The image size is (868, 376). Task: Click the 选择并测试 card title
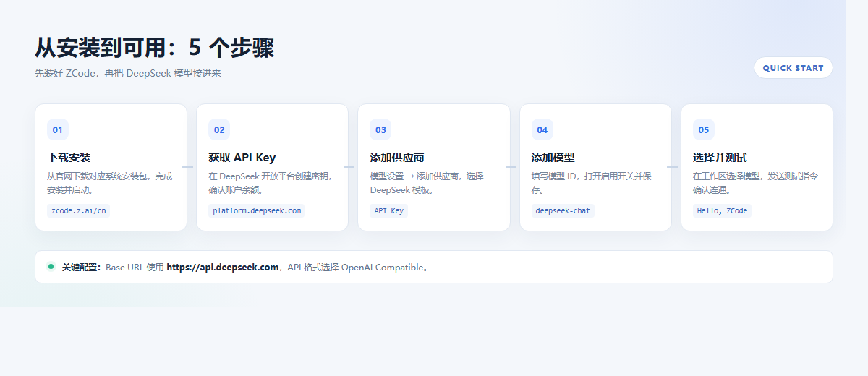click(720, 158)
